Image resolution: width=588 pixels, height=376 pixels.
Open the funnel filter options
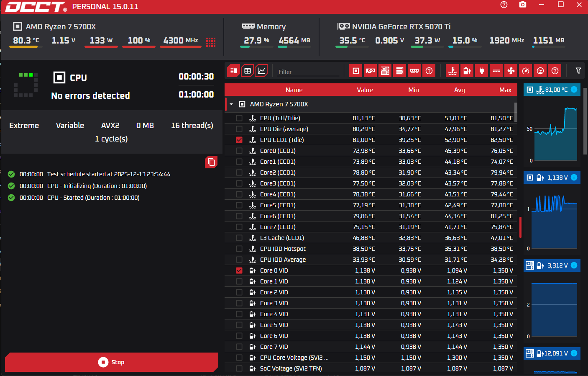(x=578, y=71)
